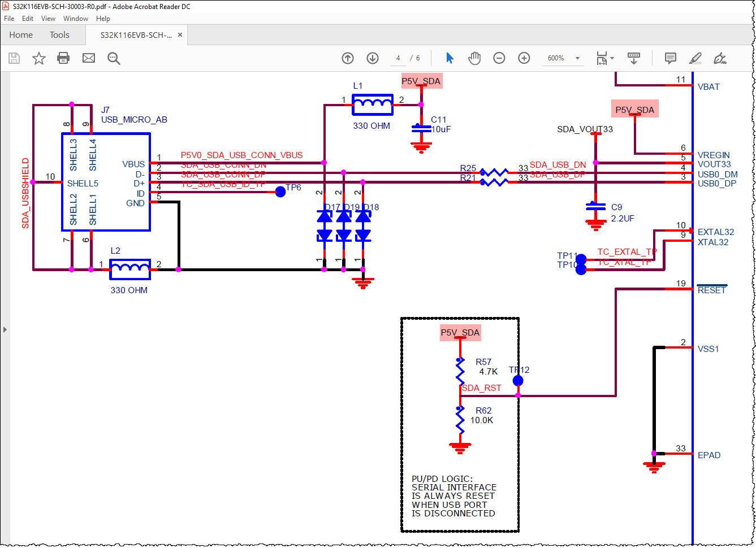Image resolution: width=756 pixels, height=548 pixels.
Task: Go to the next page arrow
Action: (373, 58)
